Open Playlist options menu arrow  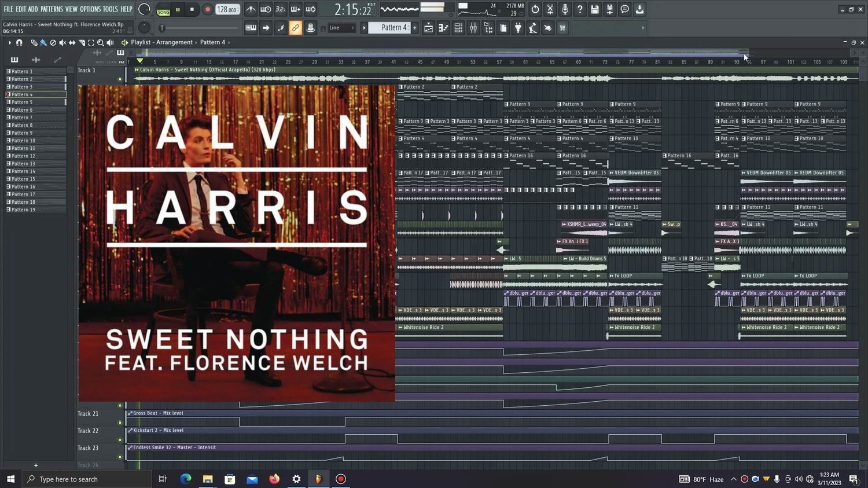point(9,42)
